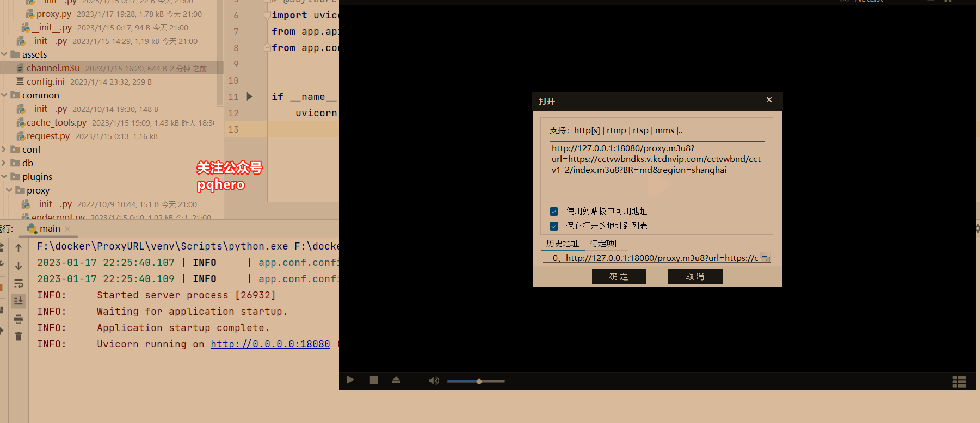This screenshot has height=423, width=980.
Task: Switch to the 历史地址 tab
Action: click(563, 244)
